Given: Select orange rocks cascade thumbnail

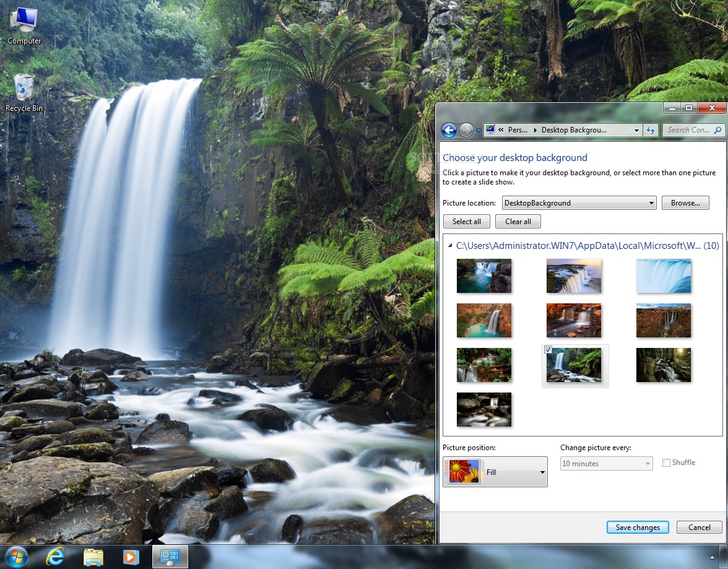Looking at the screenshot, I should click(x=574, y=321).
